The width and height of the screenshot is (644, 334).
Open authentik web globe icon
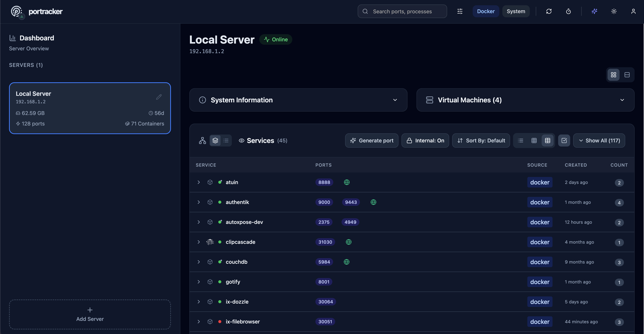(373, 202)
